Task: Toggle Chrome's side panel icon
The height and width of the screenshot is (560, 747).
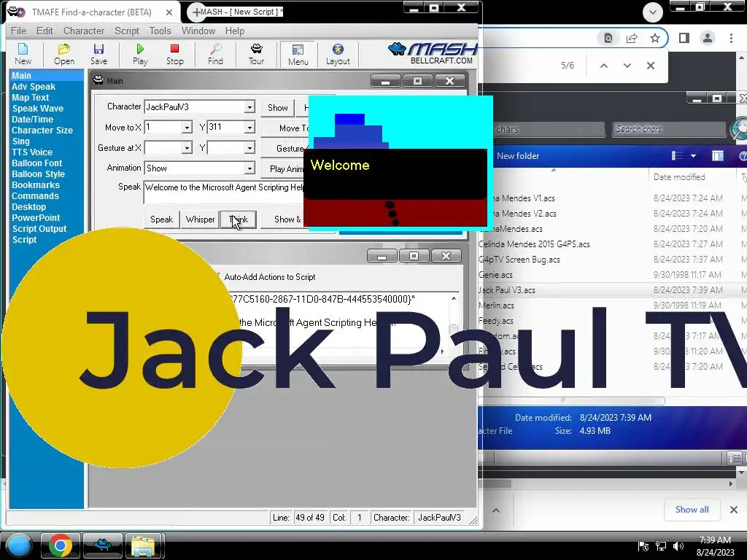Action: [x=684, y=38]
